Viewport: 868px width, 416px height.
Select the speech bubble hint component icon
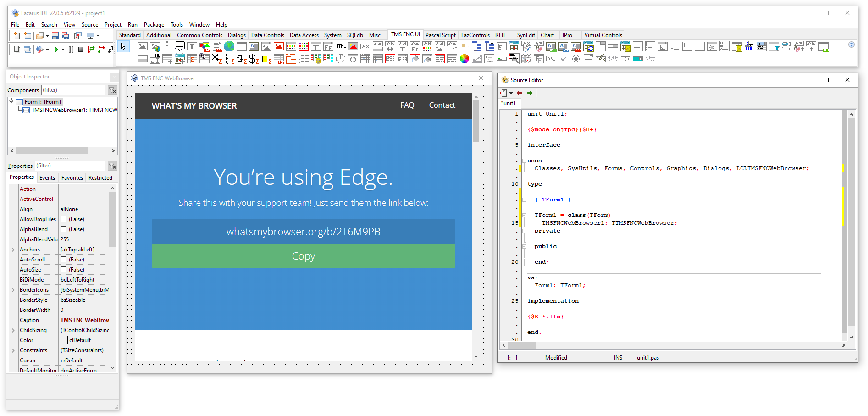tap(180, 46)
